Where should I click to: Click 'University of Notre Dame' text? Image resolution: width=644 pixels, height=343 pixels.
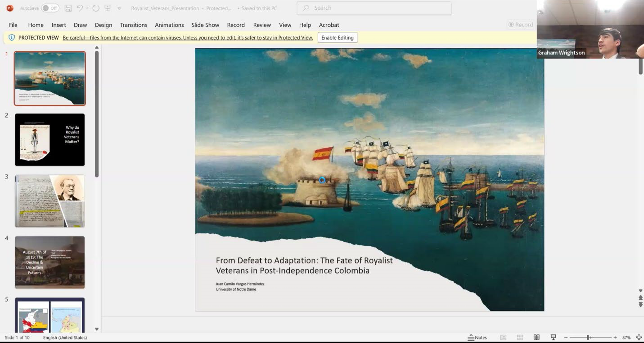point(236,289)
